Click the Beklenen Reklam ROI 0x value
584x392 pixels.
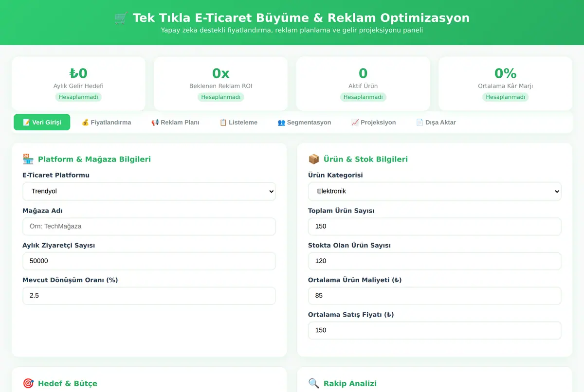pyautogui.click(x=220, y=73)
